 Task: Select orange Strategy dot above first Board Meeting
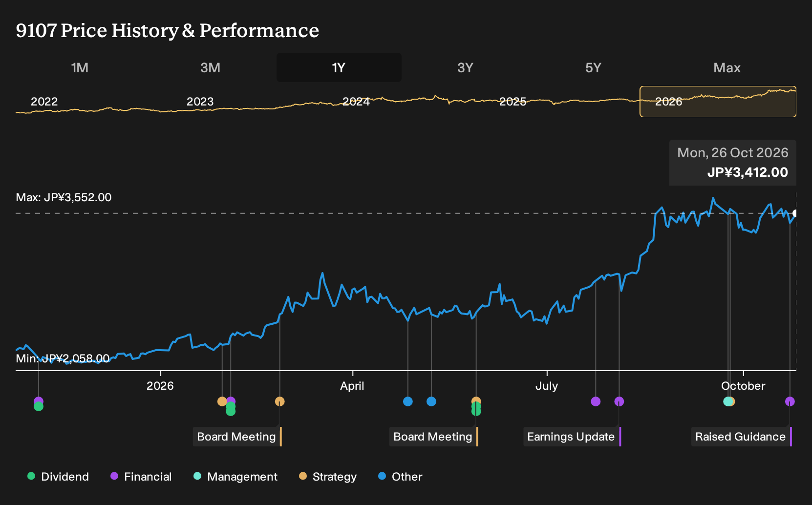coord(279,401)
